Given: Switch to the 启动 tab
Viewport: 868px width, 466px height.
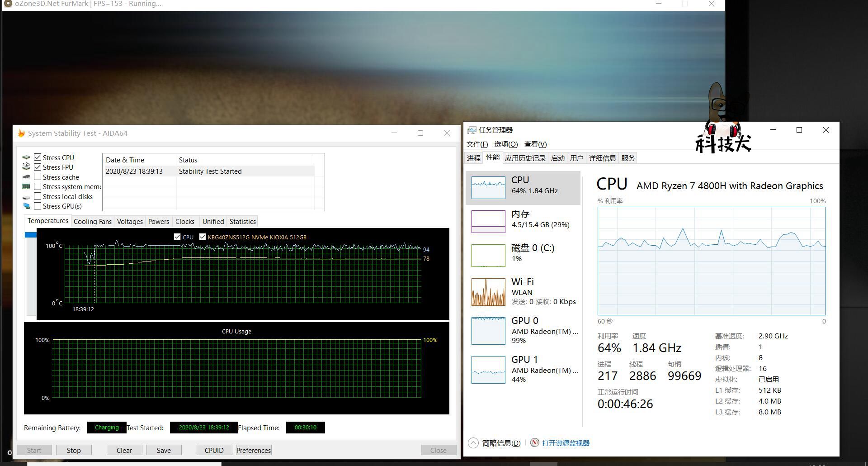Looking at the screenshot, I should click(558, 158).
